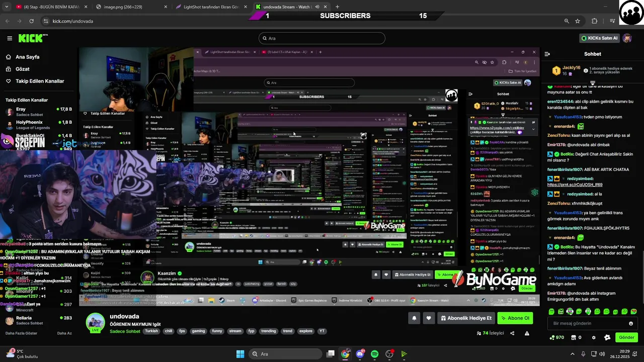The height and width of the screenshot is (362, 644).
Task: Open the Sadece Sohbet category link
Action: click(125, 331)
